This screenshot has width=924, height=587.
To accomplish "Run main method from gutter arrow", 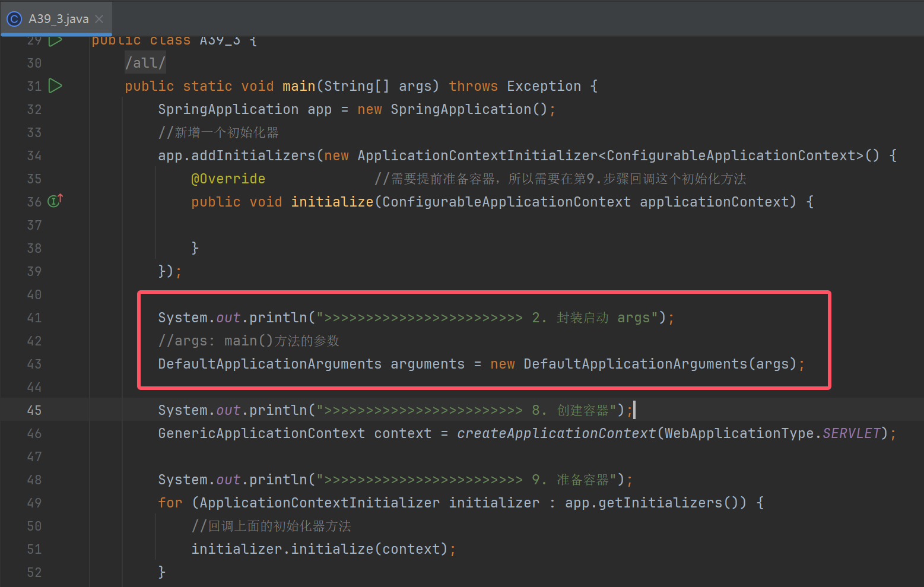I will coord(55,86).
